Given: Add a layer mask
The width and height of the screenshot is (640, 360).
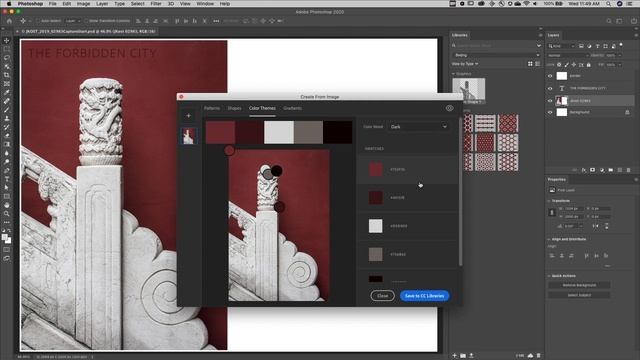Looking at the screenshot, I should pos(593,170).
